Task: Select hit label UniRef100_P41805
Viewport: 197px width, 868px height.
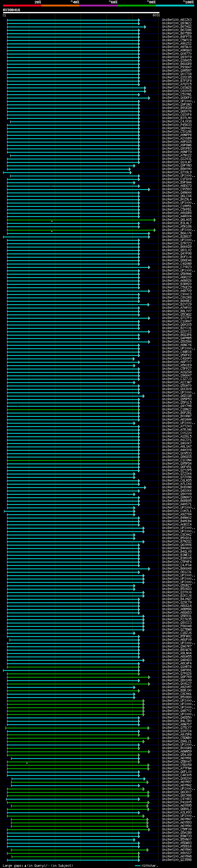Action: coord(177,802)
